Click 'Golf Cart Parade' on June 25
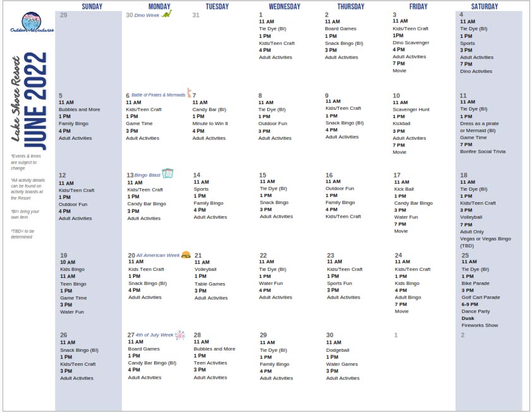The image size is (532, 413). coord(481,297)
